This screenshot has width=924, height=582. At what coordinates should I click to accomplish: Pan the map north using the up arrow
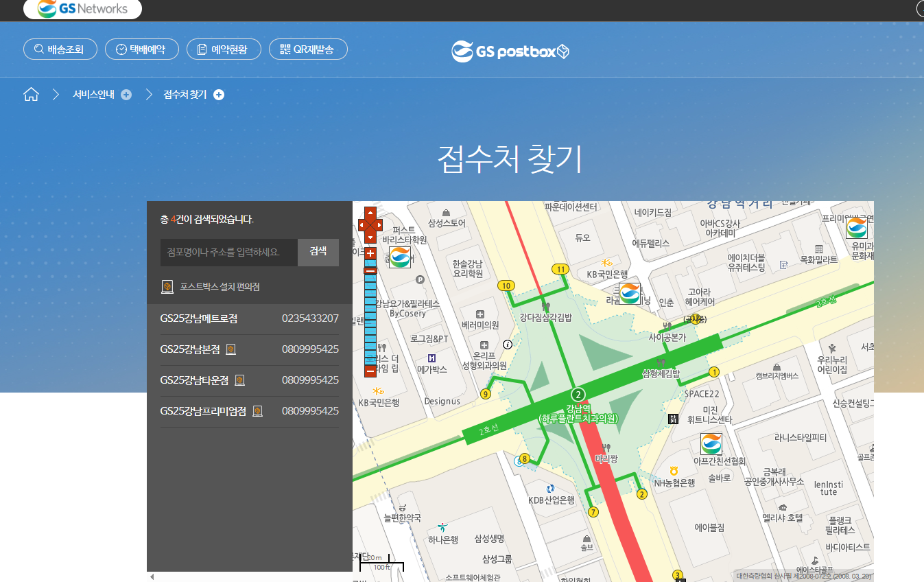pyautogui.click(x=369, y=213)
